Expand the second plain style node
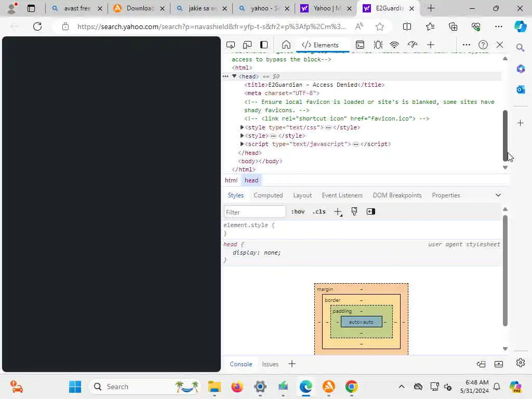This screenshot has height=399, width=532. pos(242,136)
